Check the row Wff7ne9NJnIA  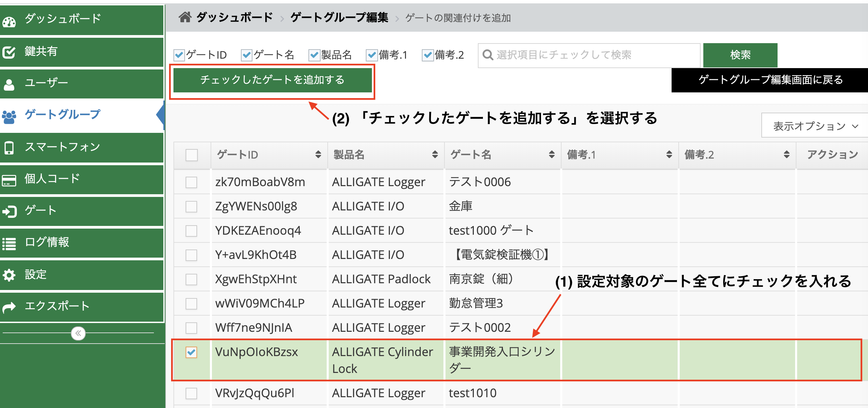click(191, 328)
